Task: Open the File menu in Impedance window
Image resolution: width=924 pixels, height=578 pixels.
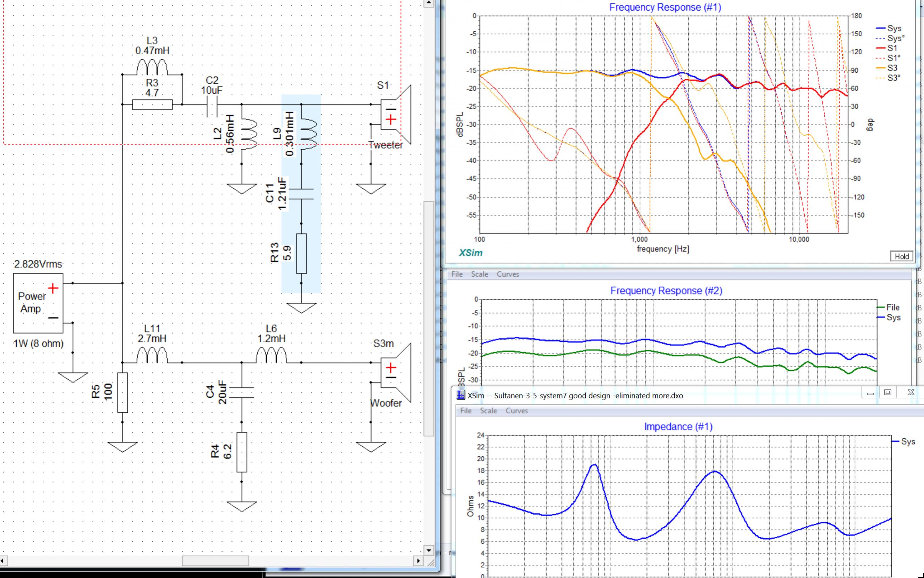Action: 465,411
